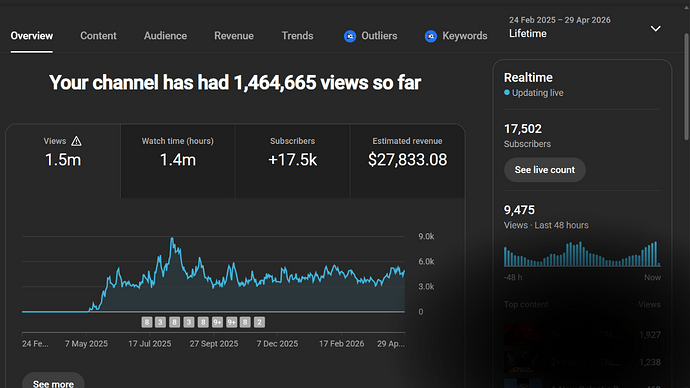Screen dimensions: 690x388
Task: Click the blue Updating live indicator dot
Action: point(507,92)
